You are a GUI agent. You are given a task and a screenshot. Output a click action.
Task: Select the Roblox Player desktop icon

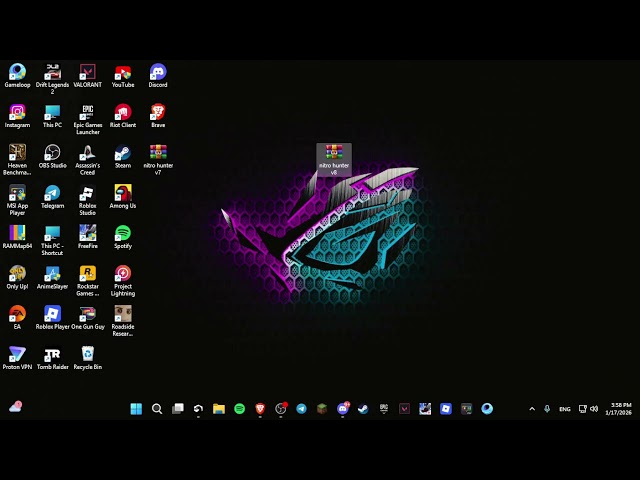tap(52, 318)
